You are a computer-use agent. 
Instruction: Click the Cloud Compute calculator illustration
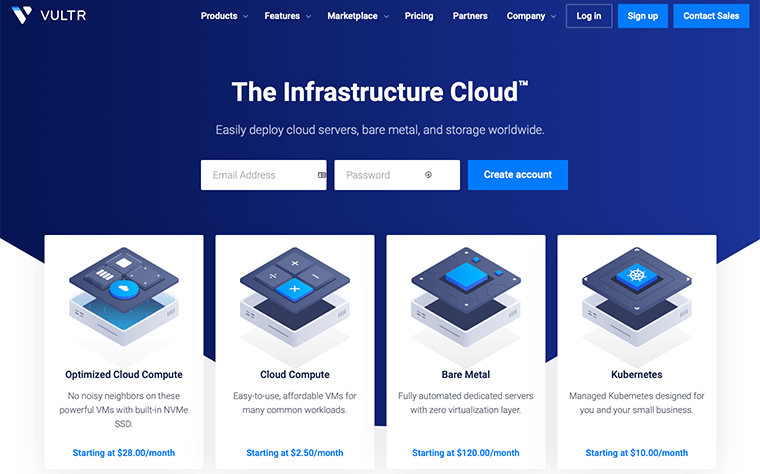(295, 297)
